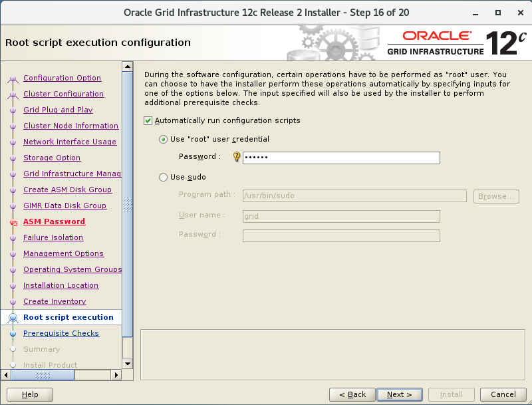Click the sidebar scroll up arrow
This screenshot has width=532, height=405.
click(x=127, y=67)
